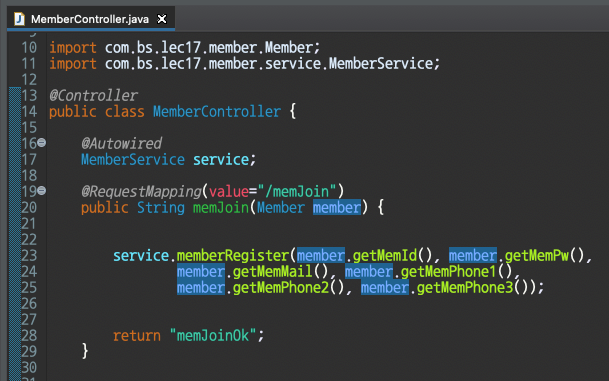
Task: Click the getMemPhone2() call on line 25
Action: coord(289,287)
